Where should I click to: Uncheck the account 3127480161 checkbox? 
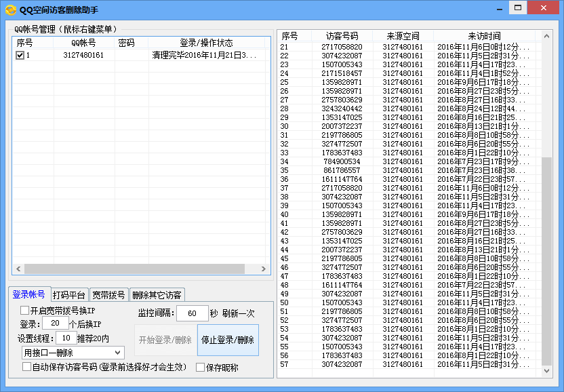20,55
